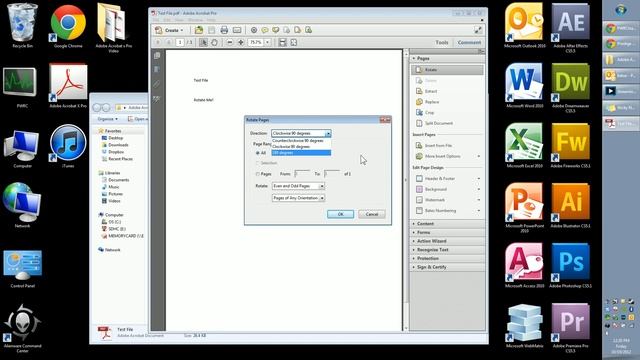Expand the Recognize Text section
Viewport: 640px width, 360px height.
[x=447, y=249]
